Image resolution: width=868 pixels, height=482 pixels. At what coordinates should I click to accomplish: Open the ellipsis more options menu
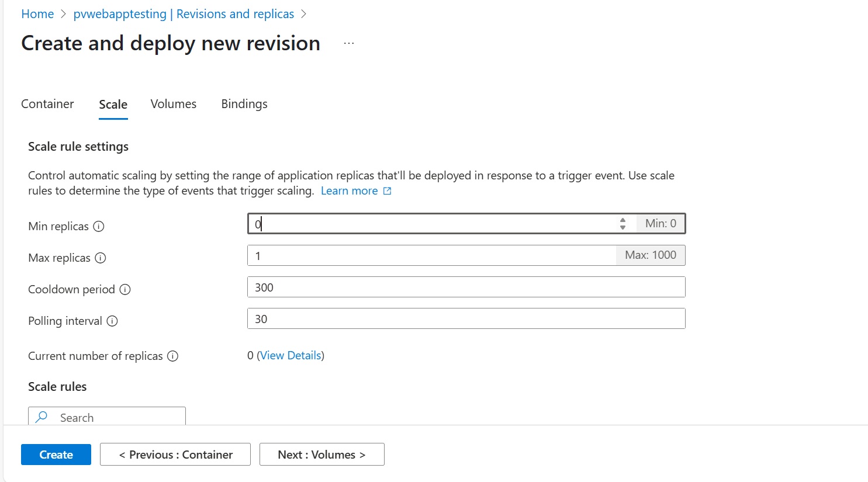(349, 44)
